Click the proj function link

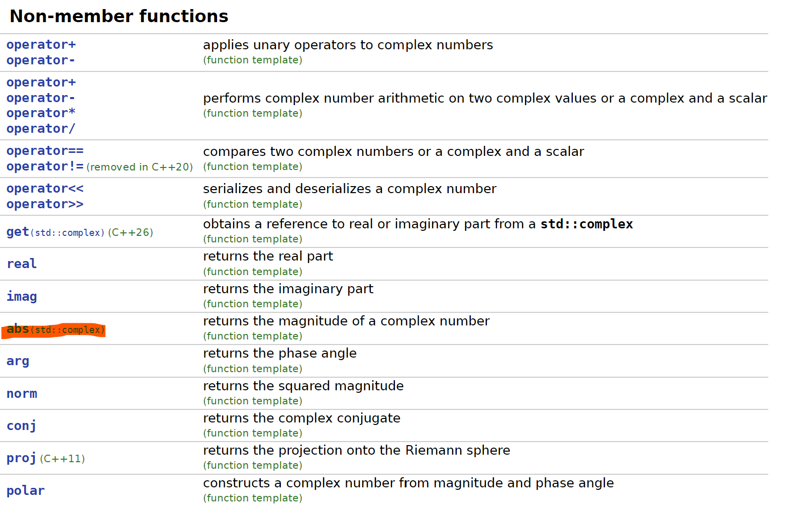(21, 458)
